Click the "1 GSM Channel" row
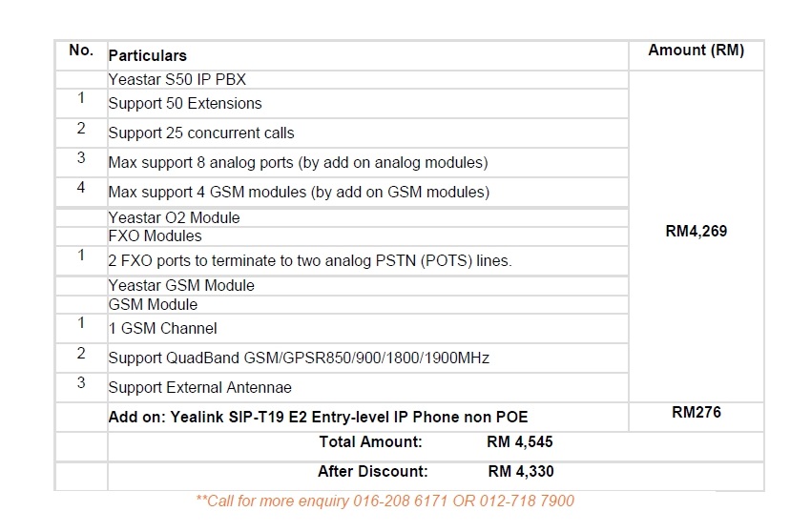Screen dimensions: 811x532 point(162,328)
